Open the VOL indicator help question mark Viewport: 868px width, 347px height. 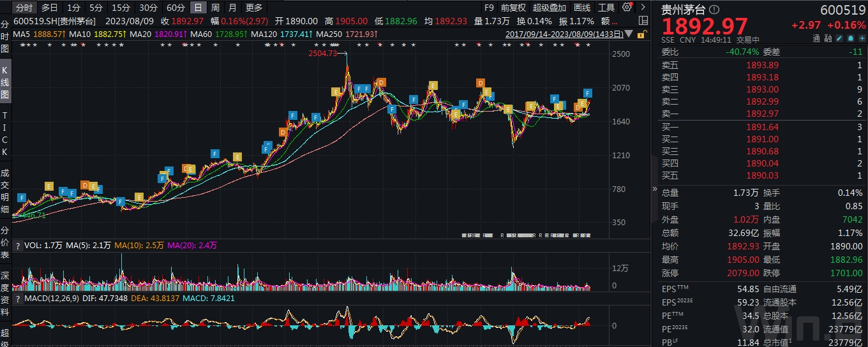17,245
